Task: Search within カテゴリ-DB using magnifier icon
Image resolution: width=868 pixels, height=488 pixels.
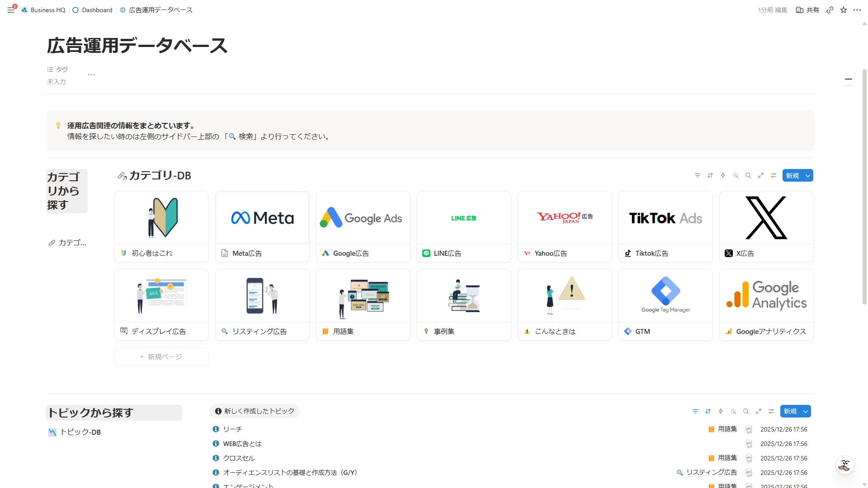Action: 748,175
